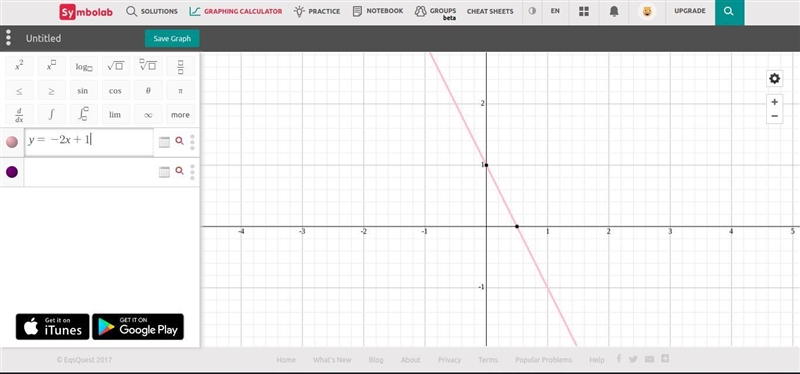Viewport: 800px width, 374px height.
Task: Open the EN language dropdown
Action: tap(555, 11)
